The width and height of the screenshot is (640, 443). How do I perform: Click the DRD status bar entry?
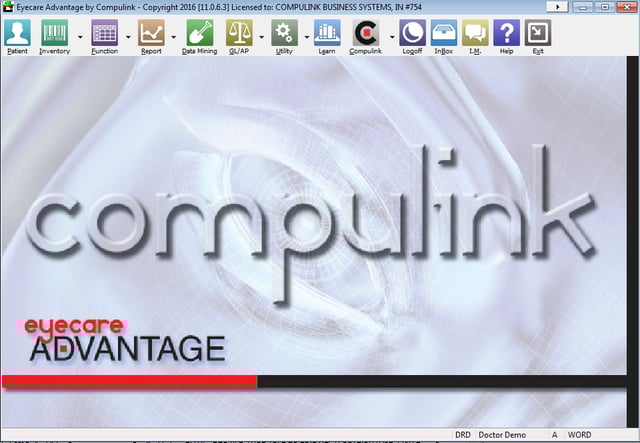point(463,435)
